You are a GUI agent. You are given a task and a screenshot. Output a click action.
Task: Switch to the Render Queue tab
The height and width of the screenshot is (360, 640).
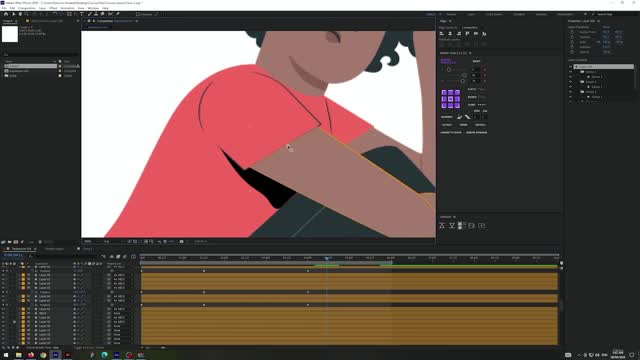point(54,249)
